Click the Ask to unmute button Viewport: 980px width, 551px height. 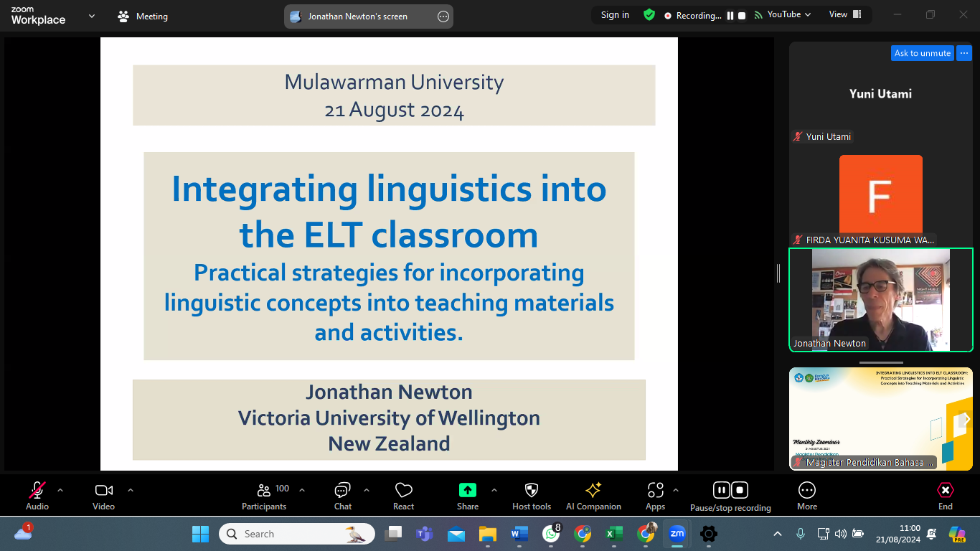pyautogui.click(x=922, y=53)
